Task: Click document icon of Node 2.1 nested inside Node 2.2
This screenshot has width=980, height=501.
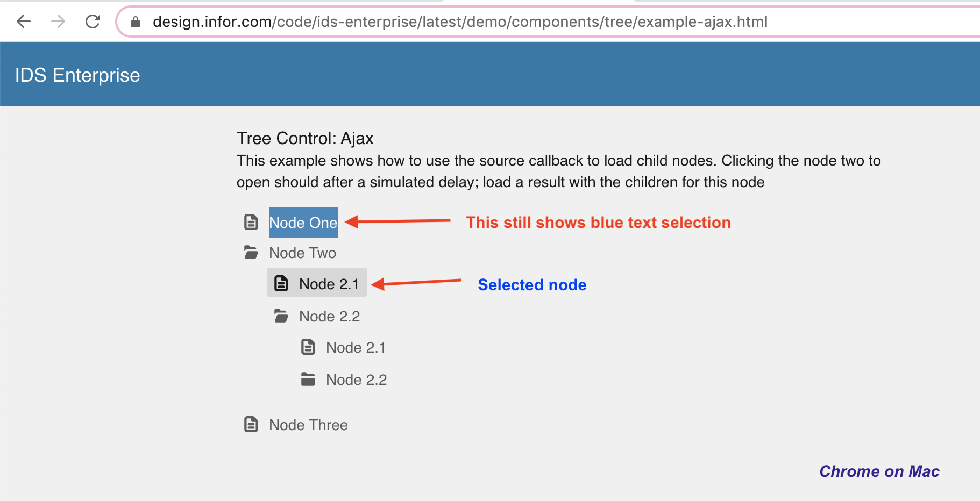Action: (308, 347)
